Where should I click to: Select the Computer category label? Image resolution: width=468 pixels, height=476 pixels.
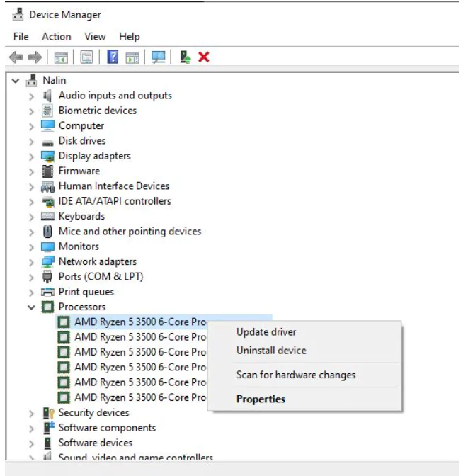click(81, 125)
